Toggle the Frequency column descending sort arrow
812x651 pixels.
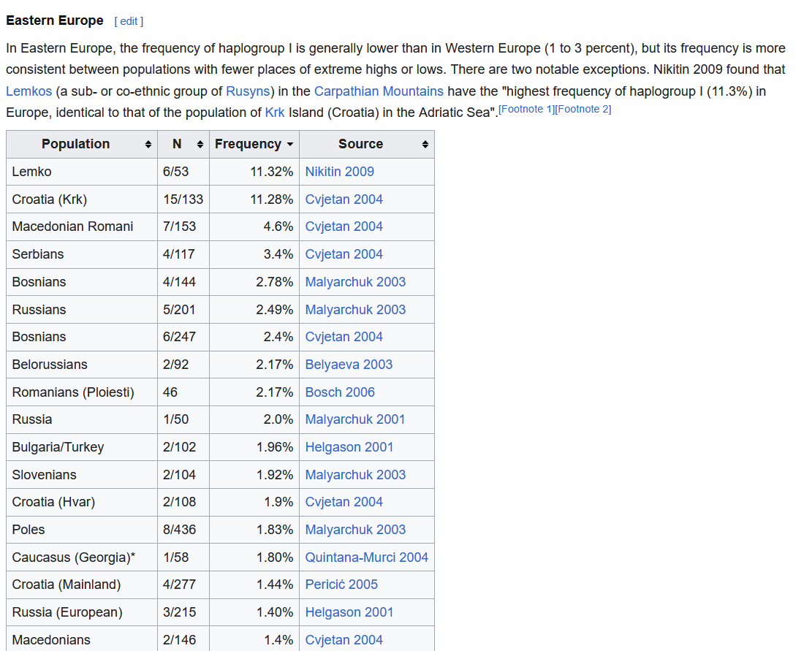(290, 145)
